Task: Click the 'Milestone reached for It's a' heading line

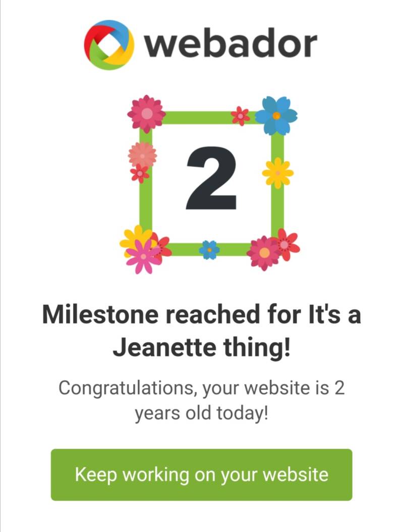Action: click(201, 315)
